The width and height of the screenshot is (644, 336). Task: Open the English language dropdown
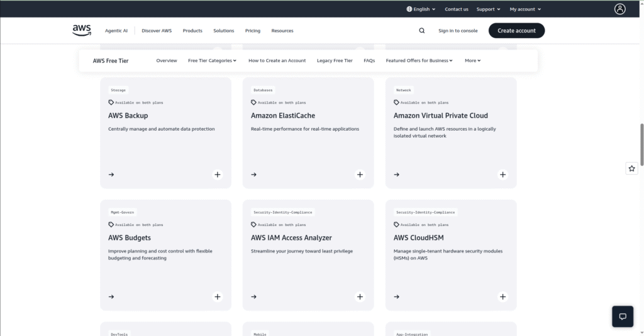421,9
